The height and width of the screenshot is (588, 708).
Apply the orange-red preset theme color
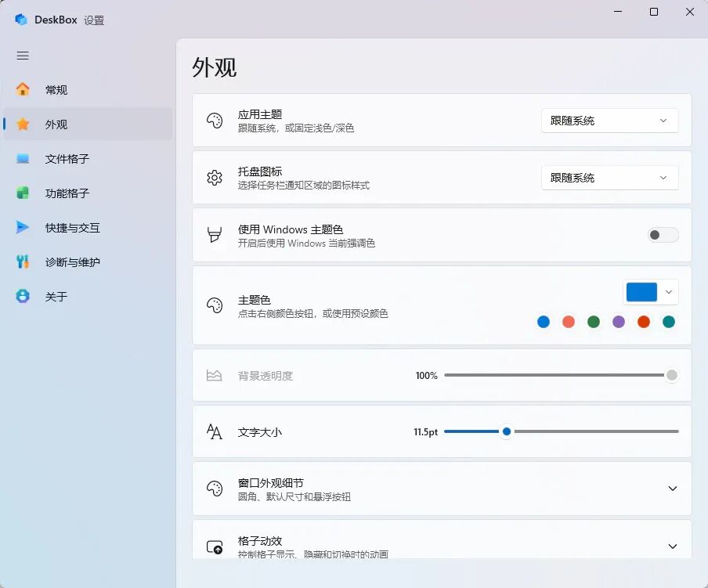(x=644, y=322)
